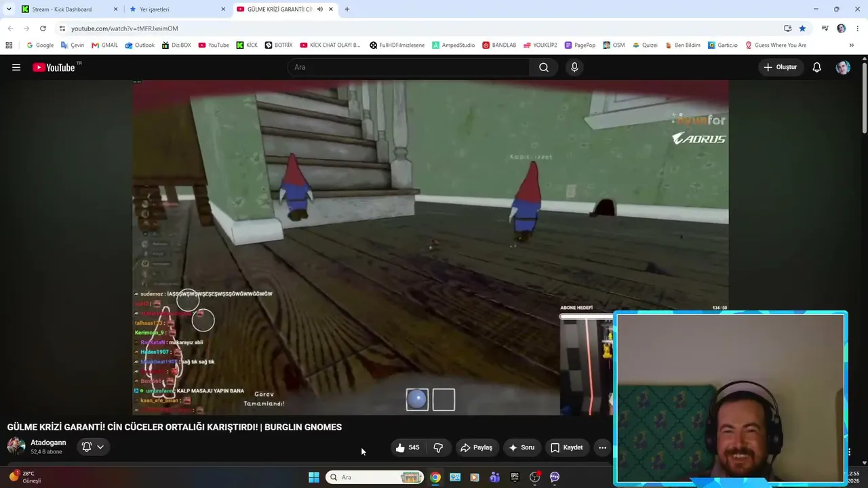
Task: Open the Çeviri bookmark
Action: coord(73,45)
